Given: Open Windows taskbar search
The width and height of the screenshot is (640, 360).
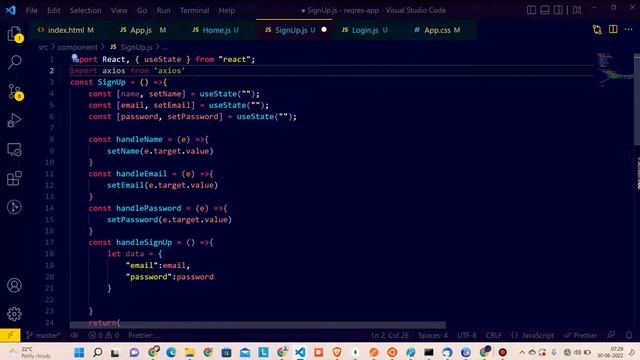Looking at the screenshot, I should (98, 352).
